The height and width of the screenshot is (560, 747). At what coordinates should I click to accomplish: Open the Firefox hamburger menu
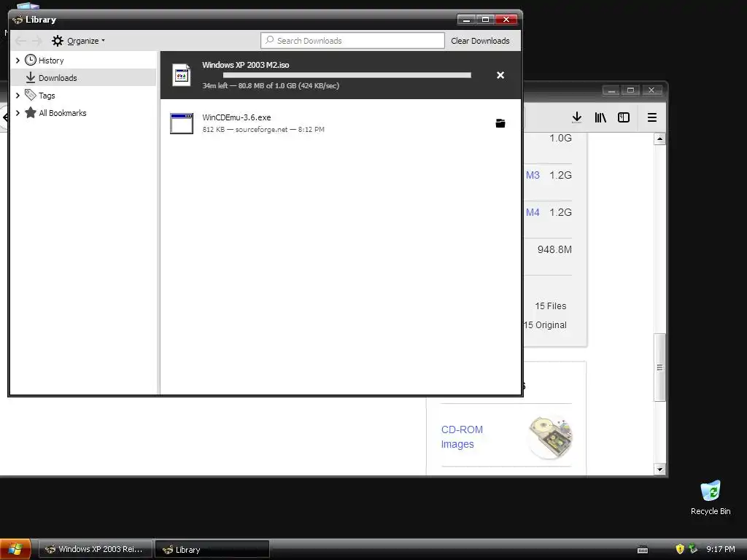[x=651, y=117]
